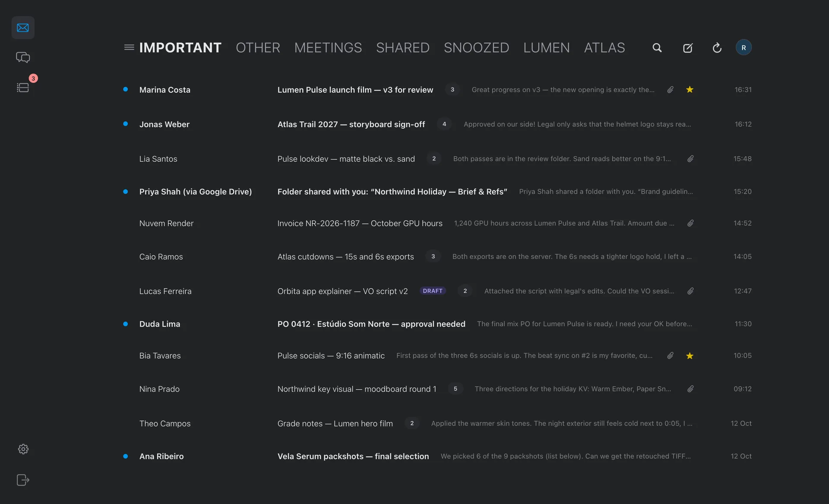Click attachment icon on Bia Tavares email
This screenshot has height=504, width=829.
click(x=670, y=356)
